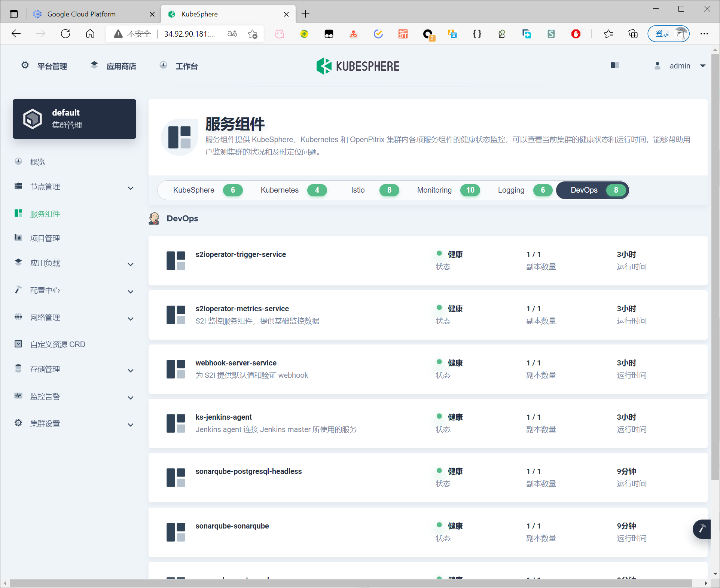Refresh the browser page
Image resolution: width=720 pixels, height=588 pixels.
click(65, 34)
